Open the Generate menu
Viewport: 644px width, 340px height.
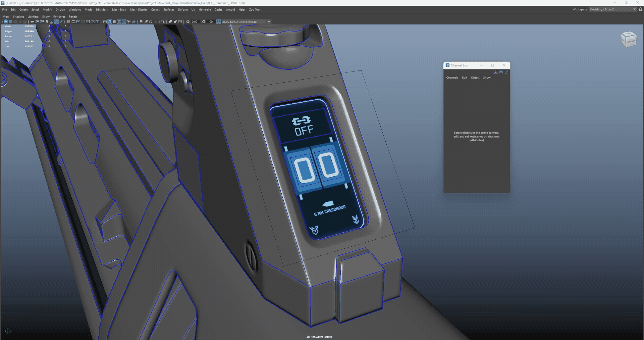(x=205, y=10)
